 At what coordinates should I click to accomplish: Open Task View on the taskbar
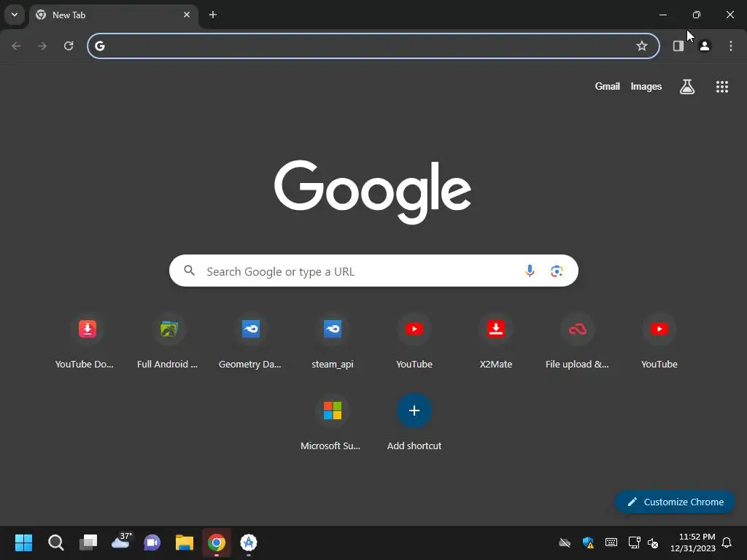point(88,542)
